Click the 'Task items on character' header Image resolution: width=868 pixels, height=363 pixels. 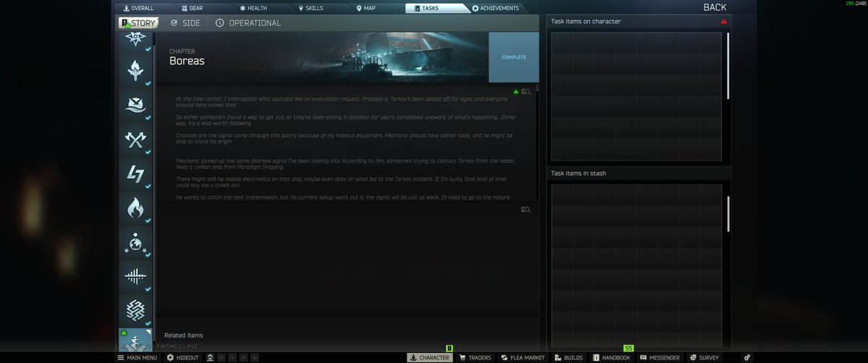pyautogui.click(x=586, y=22)
